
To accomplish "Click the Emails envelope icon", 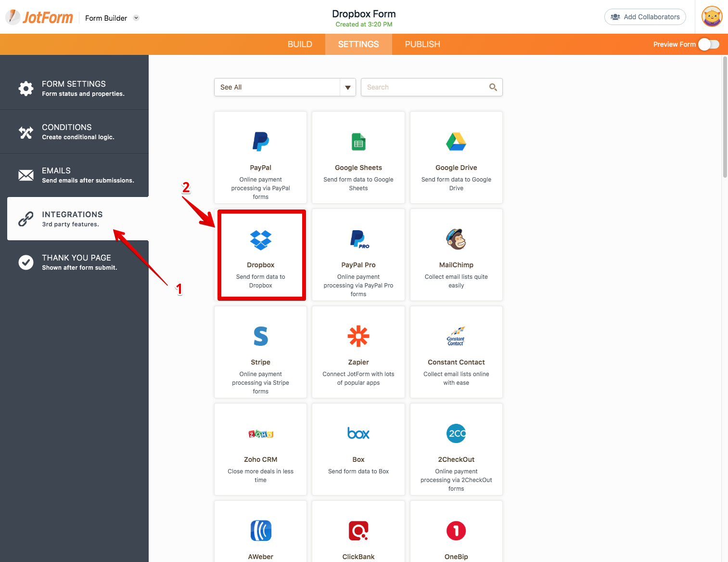I will pos(26,175).
